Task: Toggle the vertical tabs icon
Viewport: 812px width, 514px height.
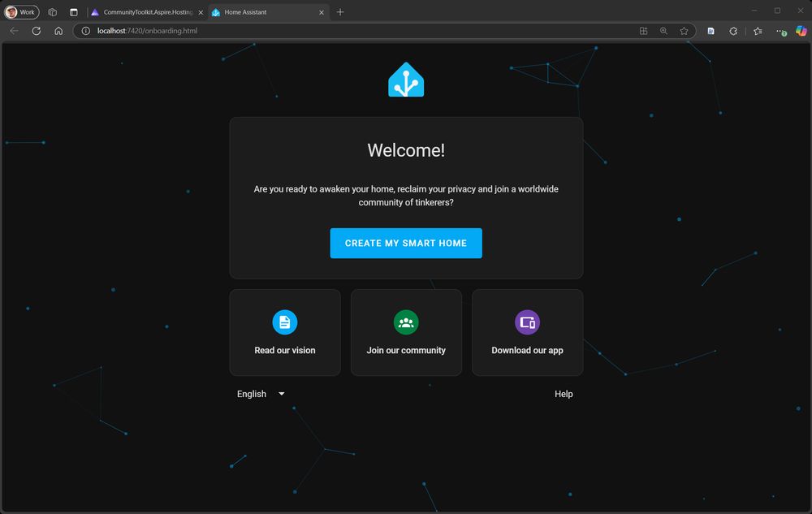Action: click(74, 12)
